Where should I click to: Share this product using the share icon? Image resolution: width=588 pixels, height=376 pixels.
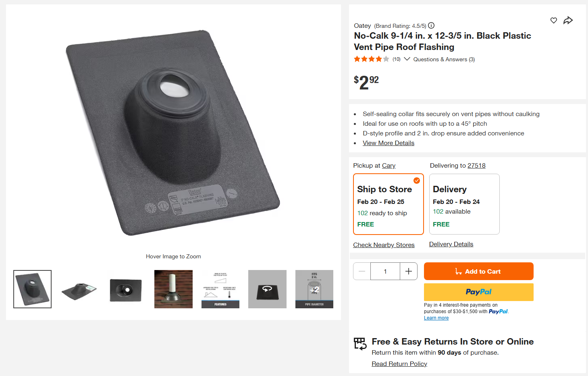(x=568, y=20)
